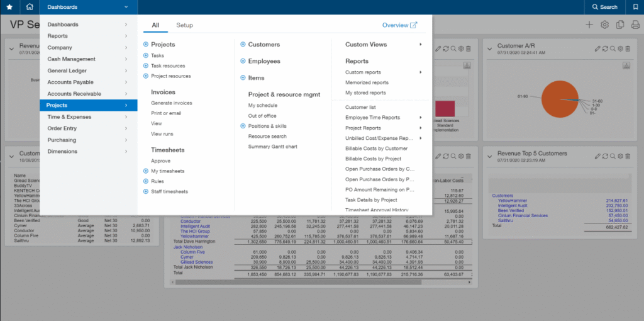Refresh the Revenue Top 5 Customers widget
The height and width of the screenshot is (321, 644).
click(605, 156)
